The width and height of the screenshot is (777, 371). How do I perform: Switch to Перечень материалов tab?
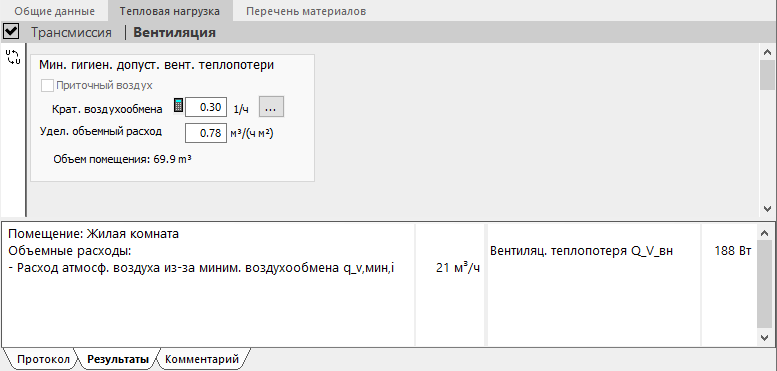tap(306, 11)
